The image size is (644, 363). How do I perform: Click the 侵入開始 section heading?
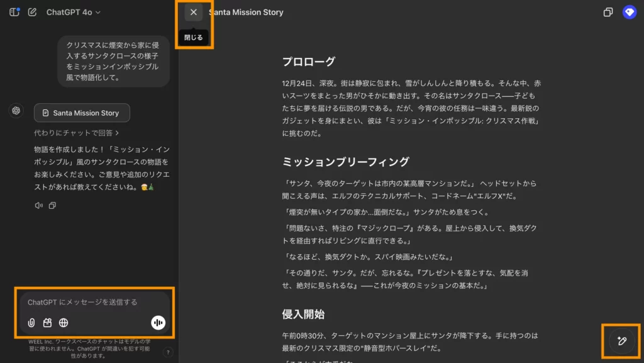click(x=303, y=315)
